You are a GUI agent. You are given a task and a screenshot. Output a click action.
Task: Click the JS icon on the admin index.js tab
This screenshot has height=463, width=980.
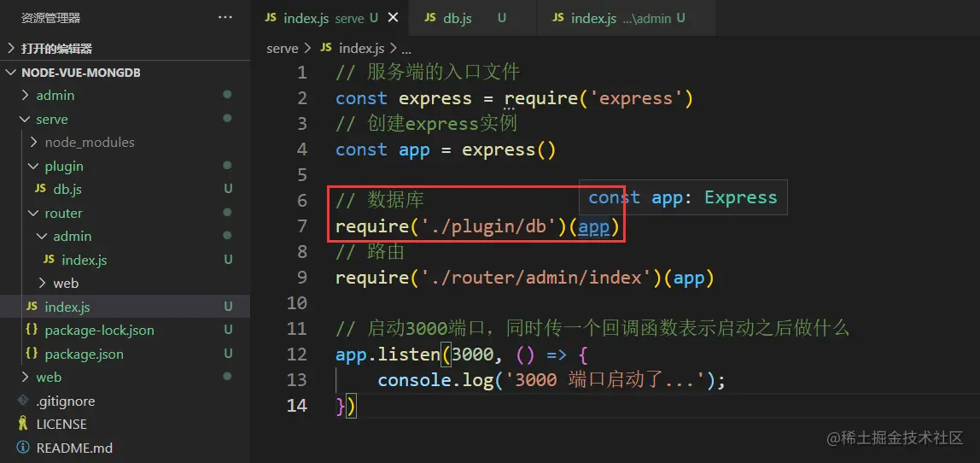click(558, 18)
